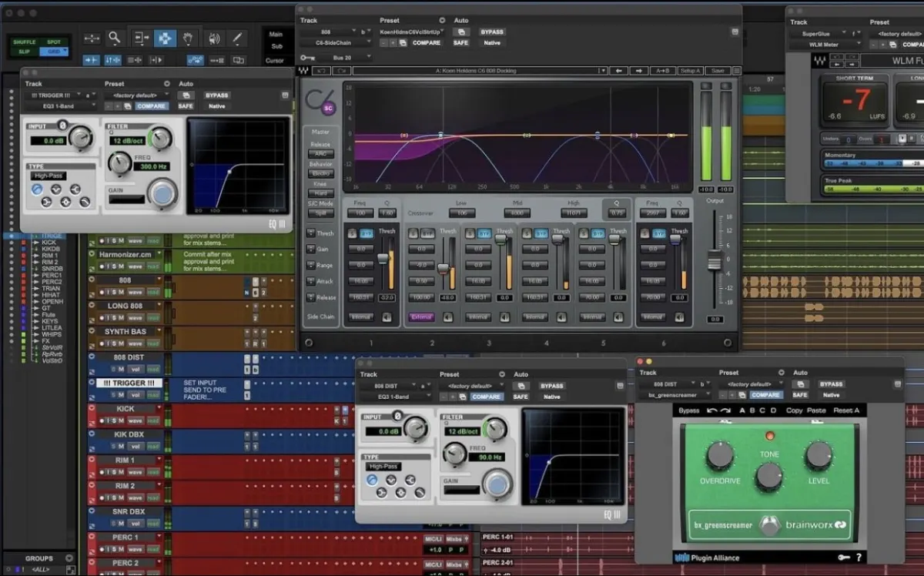924x576 pixels.
Task: Enable Shuffle edit mode
Action: [x=24, y=42]
